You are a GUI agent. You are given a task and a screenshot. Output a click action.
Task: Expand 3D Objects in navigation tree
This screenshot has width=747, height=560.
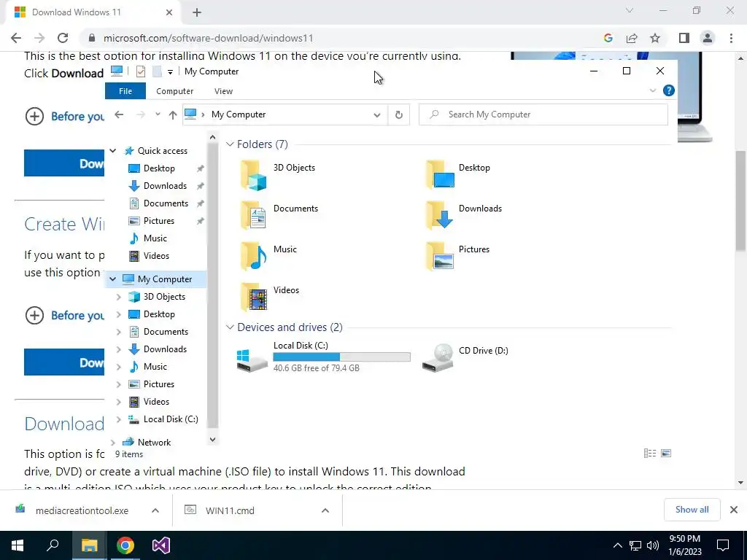coord(119,297)
